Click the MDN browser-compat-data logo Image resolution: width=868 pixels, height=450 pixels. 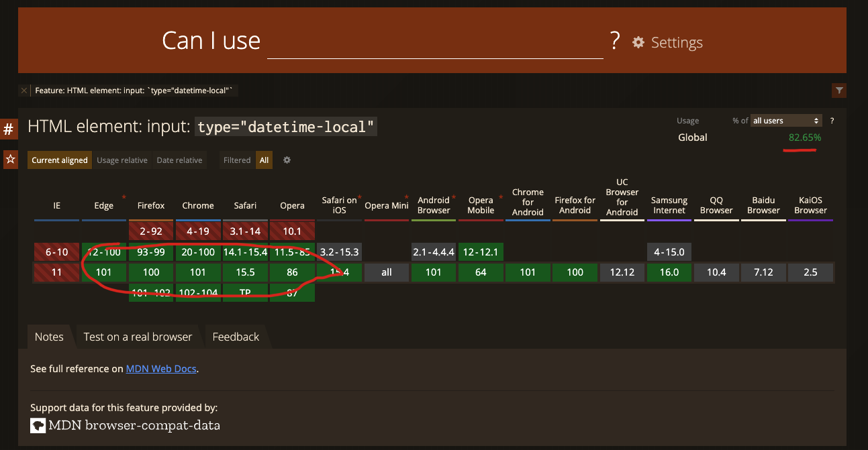click(38, 425)
